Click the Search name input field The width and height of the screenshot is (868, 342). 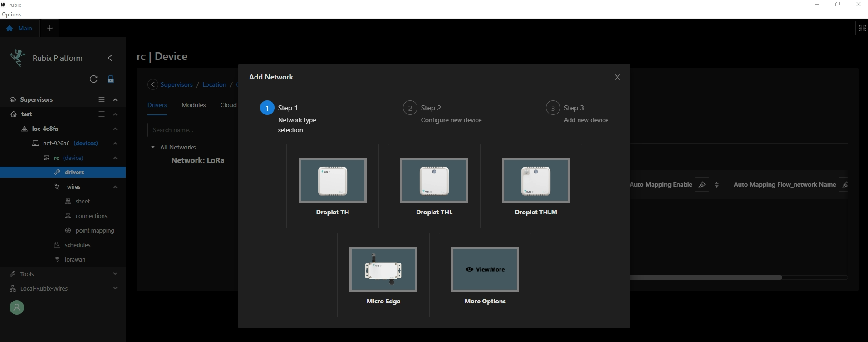tap(193, 130)
